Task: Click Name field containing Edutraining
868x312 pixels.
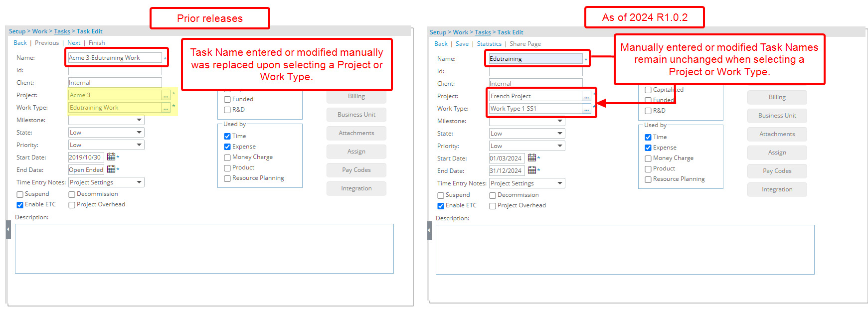Action: 536,59
